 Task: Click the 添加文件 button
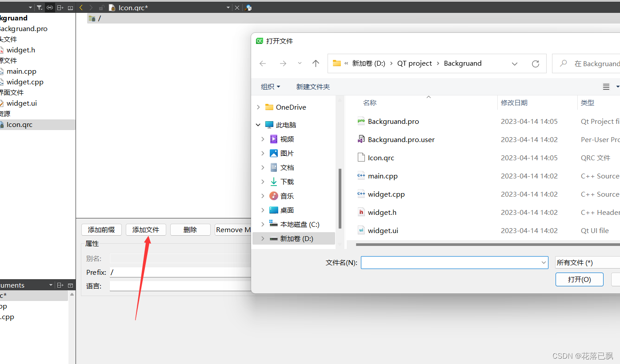[146, 229]
